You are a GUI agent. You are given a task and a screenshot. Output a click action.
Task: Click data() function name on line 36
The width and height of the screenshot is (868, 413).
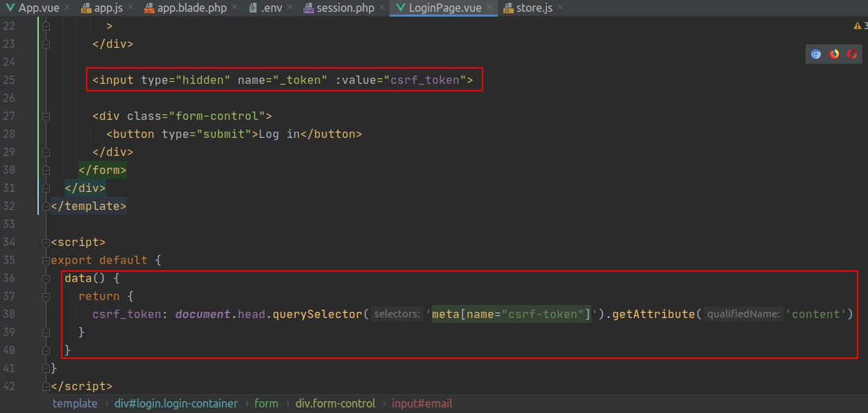tap(78, 278)
